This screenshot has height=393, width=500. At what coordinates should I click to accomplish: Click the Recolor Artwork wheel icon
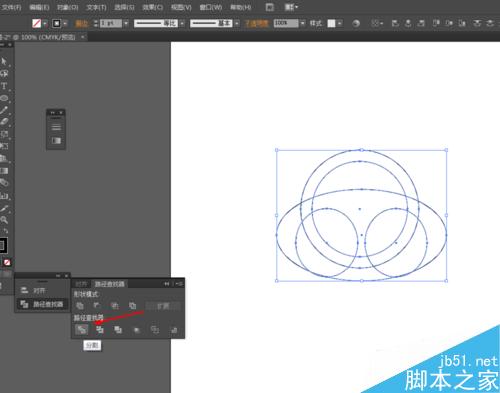[x=356, y=23]
